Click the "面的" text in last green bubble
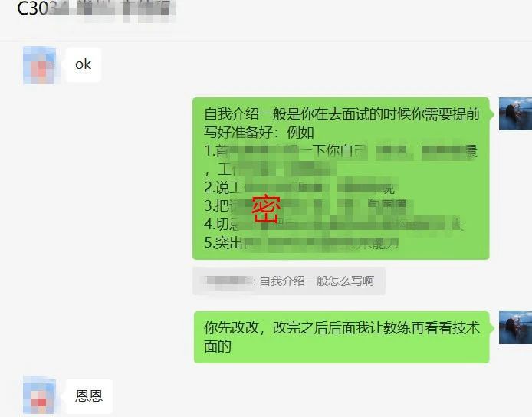The image size is (532, 417). point(218,346)
